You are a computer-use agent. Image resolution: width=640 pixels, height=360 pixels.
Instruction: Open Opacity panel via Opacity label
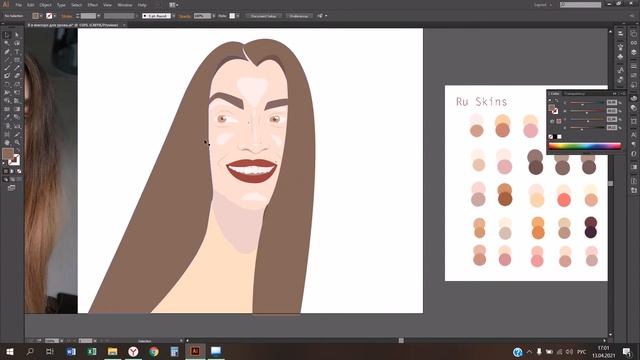pos(184,16)
